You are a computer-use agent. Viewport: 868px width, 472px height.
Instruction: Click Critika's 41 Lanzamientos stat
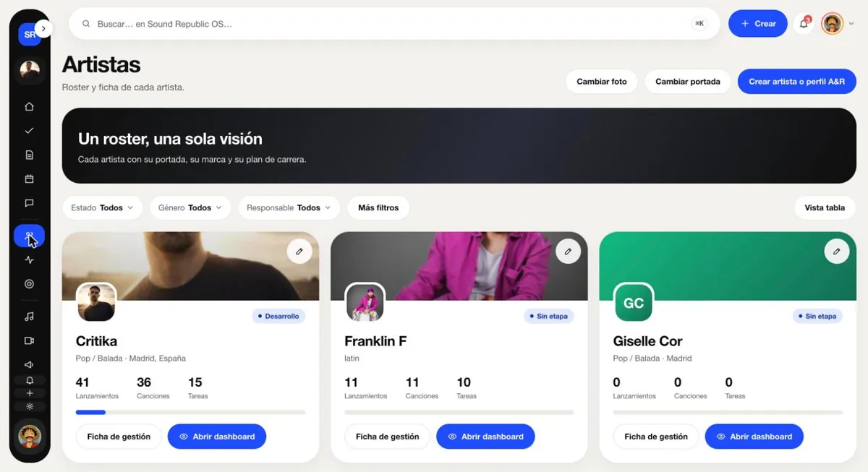(x=97, y=388)
